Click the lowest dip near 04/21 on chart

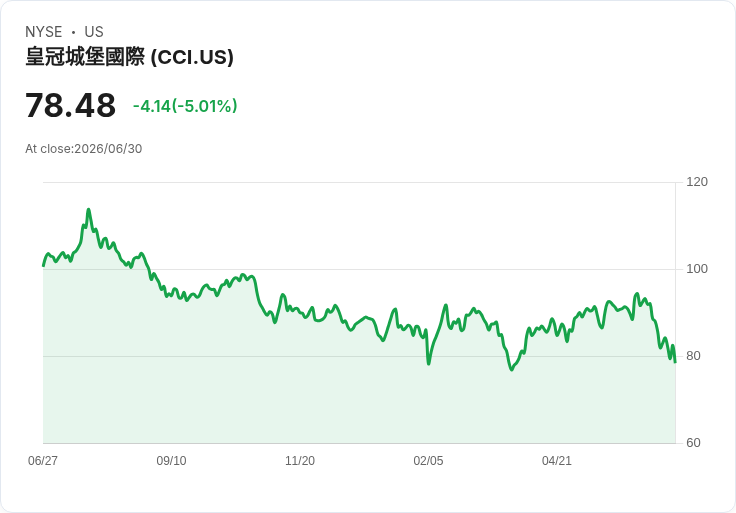(x=512, y=370)
